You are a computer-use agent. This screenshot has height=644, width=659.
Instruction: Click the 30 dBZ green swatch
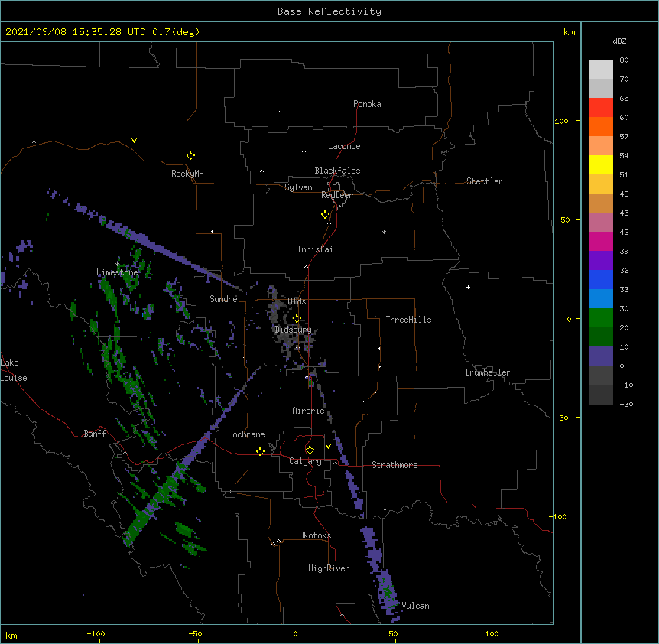pos(601,318)
